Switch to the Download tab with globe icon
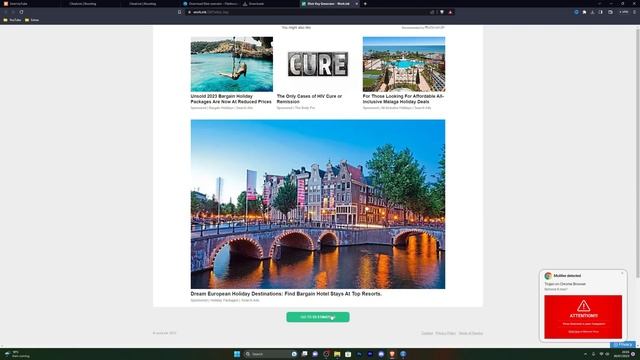The width and height of the screenshot is (640, 360). (x=210, y=4)
